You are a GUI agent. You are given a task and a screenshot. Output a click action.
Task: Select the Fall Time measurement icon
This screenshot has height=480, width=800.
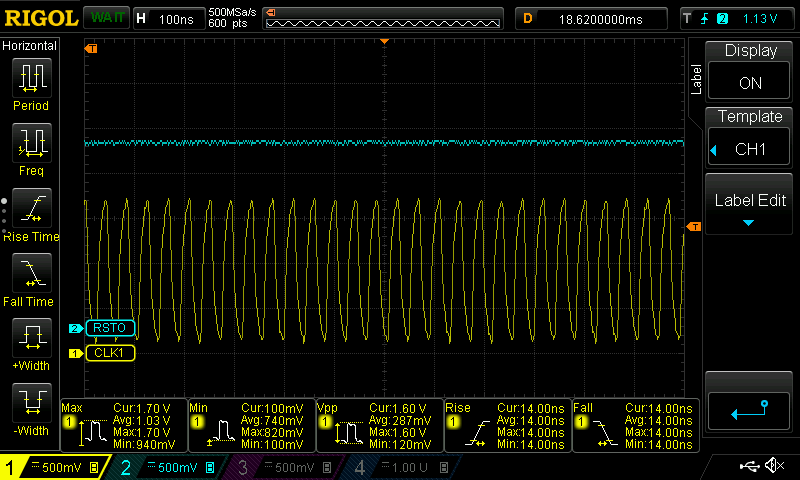tap(32, 273)
